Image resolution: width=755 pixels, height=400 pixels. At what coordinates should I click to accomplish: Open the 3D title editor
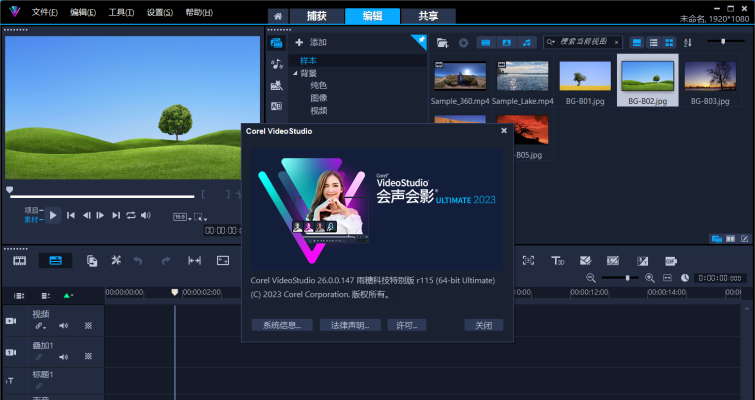pyautogui.click(x=558, y=260)
